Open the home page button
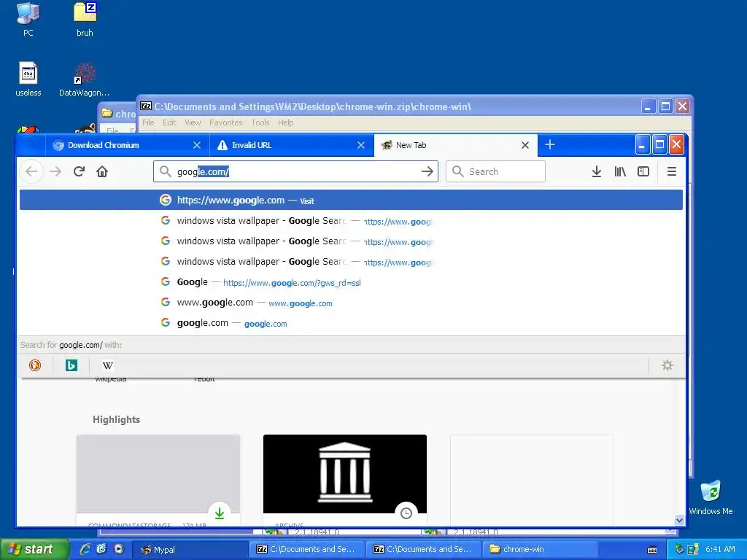Screen dimensions: 747x560 (x=102, y=171)
